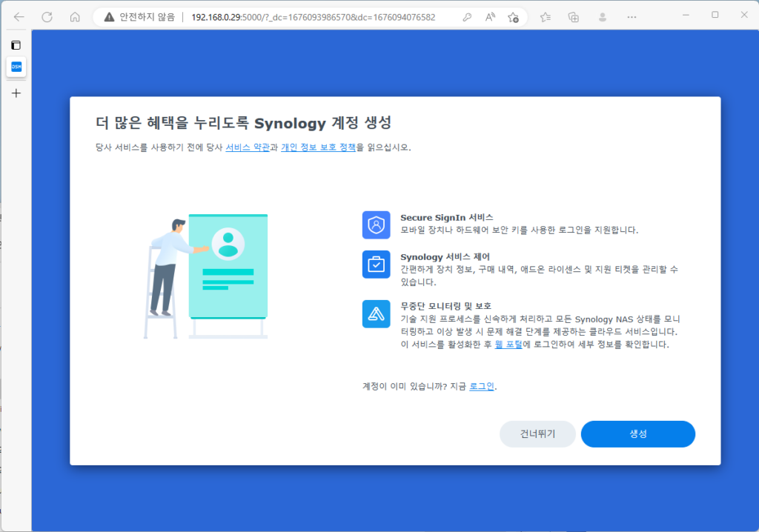
Task: Open the Settings and more ellipsis menu
Action: pos(632,18)
